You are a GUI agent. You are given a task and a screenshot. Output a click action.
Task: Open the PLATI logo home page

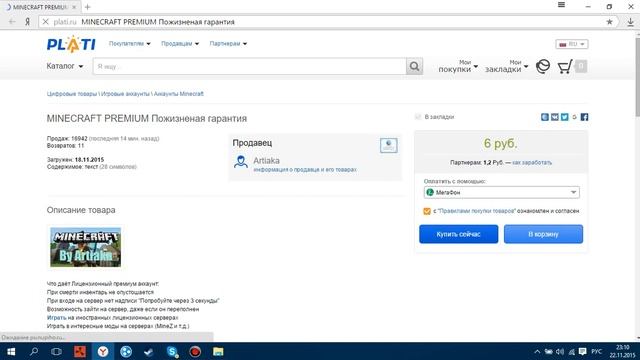tap(71, 44)
